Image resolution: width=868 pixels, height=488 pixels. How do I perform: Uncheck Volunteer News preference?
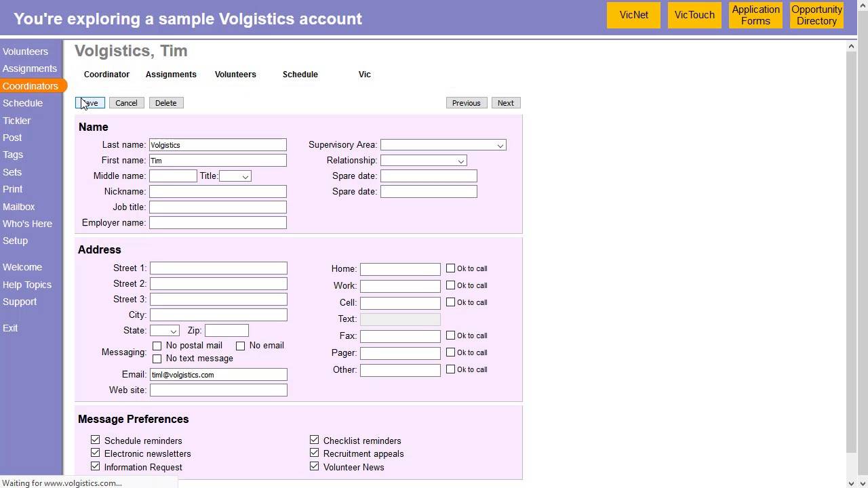click(314, 466)
